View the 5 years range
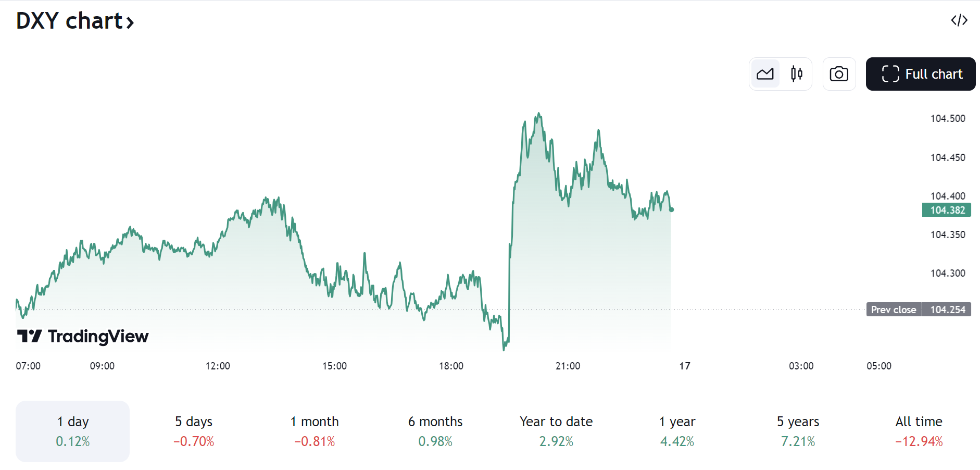980x470 pixels. (798, 431)
